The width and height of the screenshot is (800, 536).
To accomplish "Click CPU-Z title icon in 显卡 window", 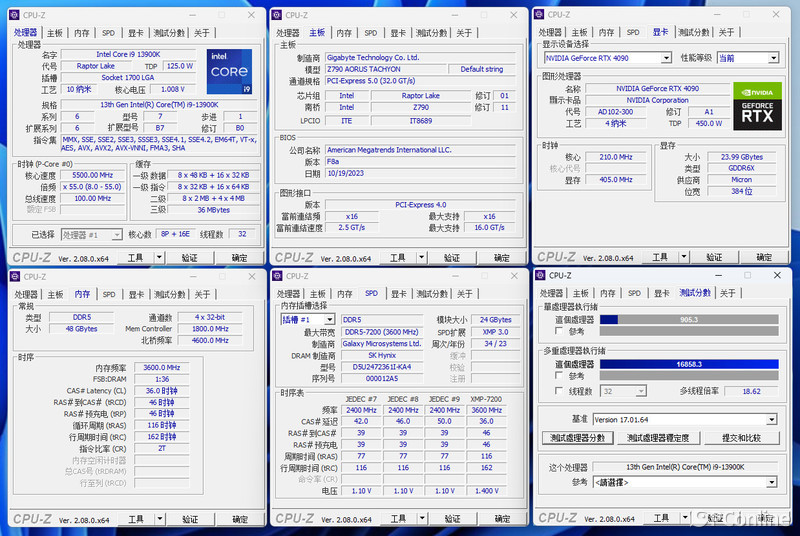I will point(539,15).
